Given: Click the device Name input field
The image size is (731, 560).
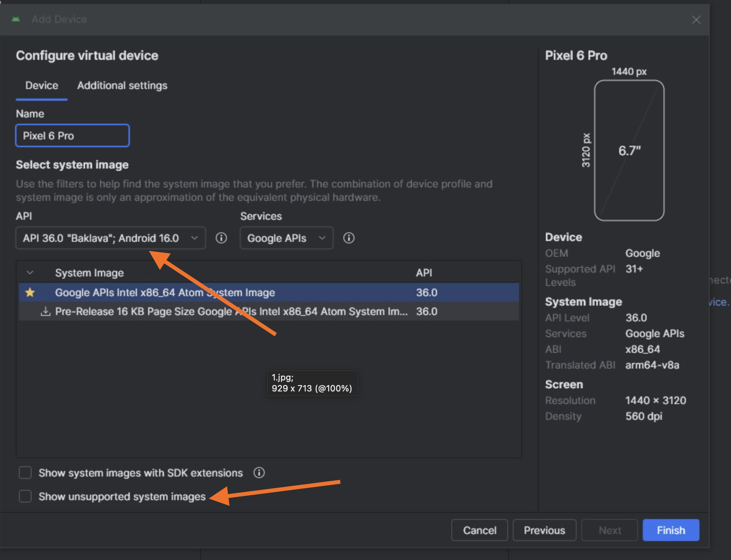Looking at the screenshot, I should pos(72,136).
